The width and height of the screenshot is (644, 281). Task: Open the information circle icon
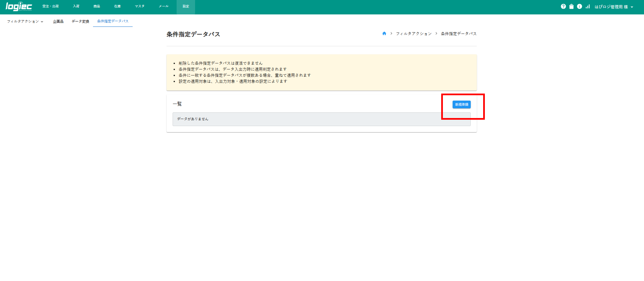579,6
